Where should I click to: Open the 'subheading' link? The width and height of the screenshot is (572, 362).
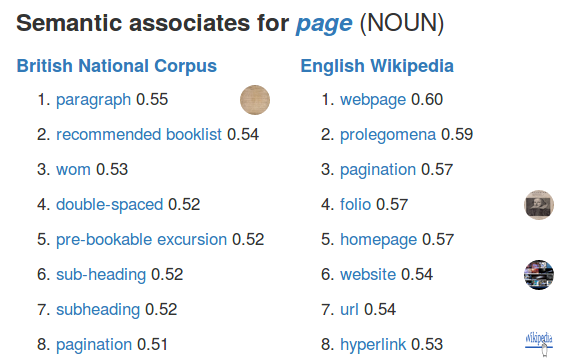tap(98, 310)
